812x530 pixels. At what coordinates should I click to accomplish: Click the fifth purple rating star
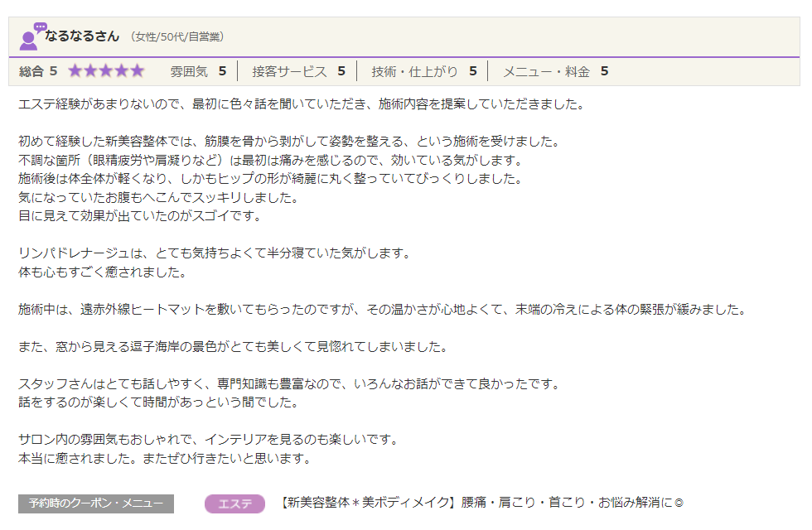click(137, 71)
